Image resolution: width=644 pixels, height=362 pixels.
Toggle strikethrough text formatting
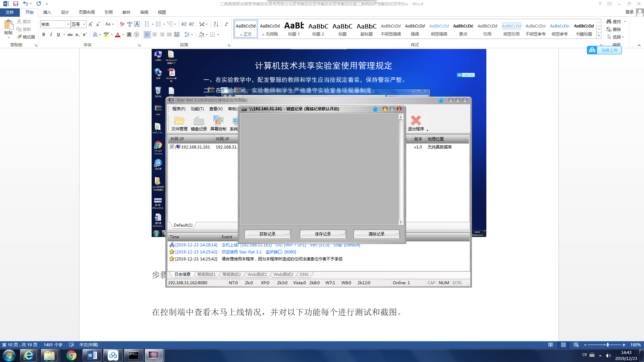click(x=70, y=35)
